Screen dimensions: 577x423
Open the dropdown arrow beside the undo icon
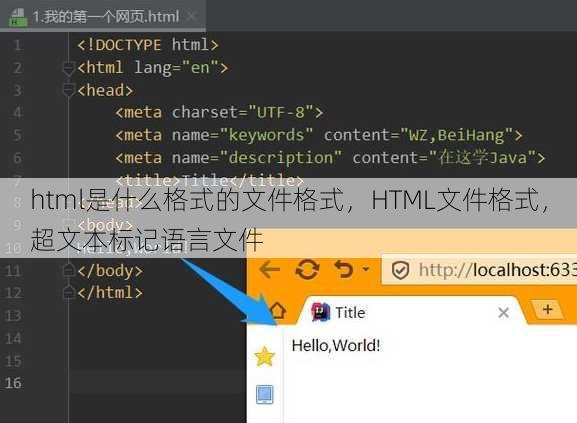pos(366,269)
